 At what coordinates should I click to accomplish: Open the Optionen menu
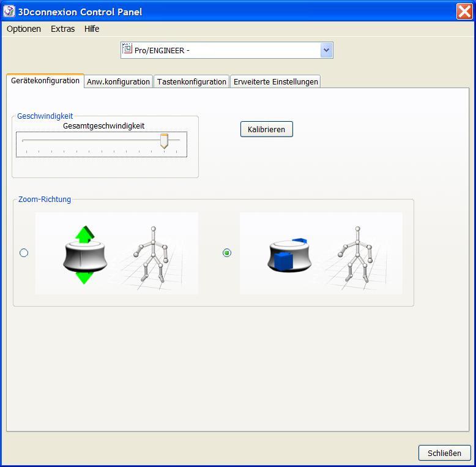click(24, 29)
